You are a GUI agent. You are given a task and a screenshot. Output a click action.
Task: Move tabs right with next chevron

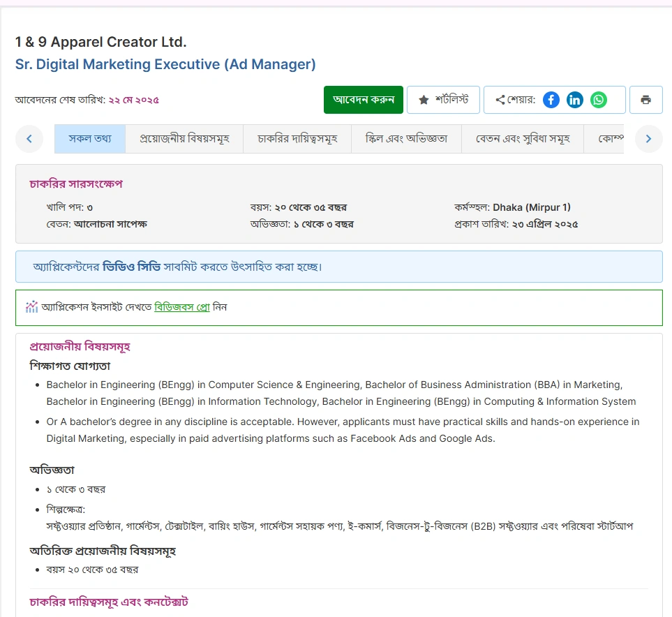coord(648,138)
